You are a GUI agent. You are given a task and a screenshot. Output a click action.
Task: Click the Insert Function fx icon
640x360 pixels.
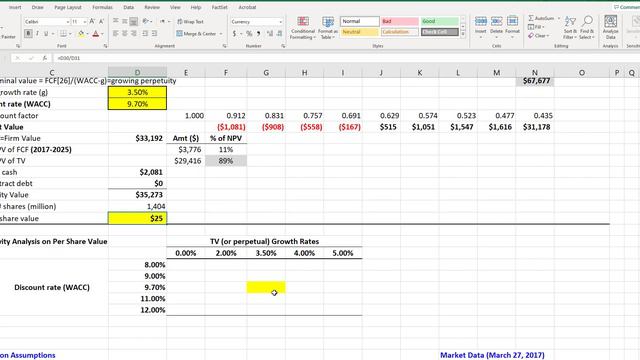45,58
